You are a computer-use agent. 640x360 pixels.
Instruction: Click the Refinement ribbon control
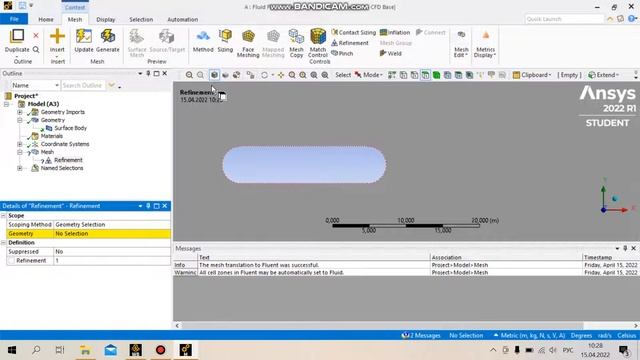tap(350, 43)
